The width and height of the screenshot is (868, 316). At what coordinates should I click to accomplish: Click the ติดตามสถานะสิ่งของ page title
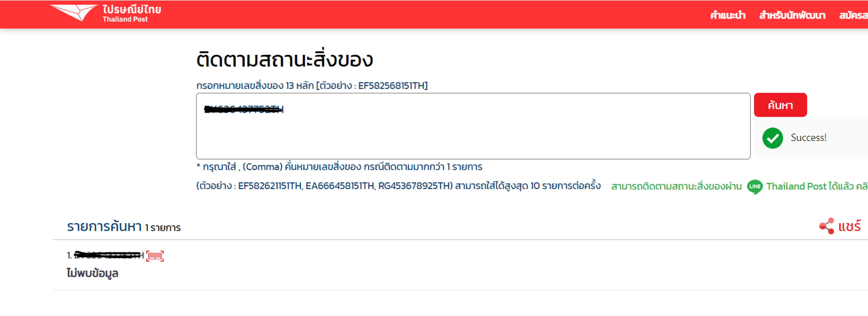coord(285,59)
